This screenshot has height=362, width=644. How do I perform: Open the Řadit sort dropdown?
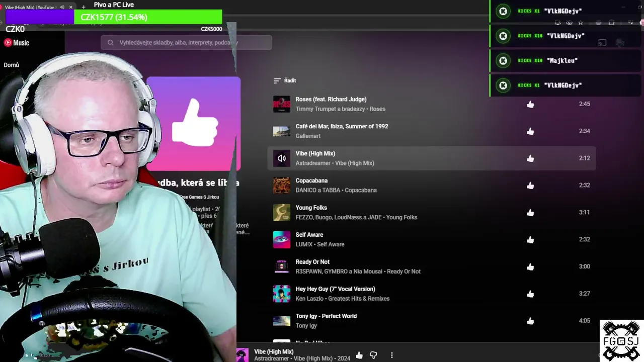pyautogui.click(x=285, y=80)
